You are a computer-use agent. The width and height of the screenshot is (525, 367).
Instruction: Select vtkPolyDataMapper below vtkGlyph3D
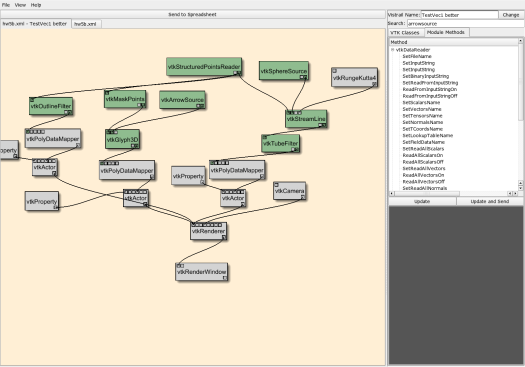point(127,170)
